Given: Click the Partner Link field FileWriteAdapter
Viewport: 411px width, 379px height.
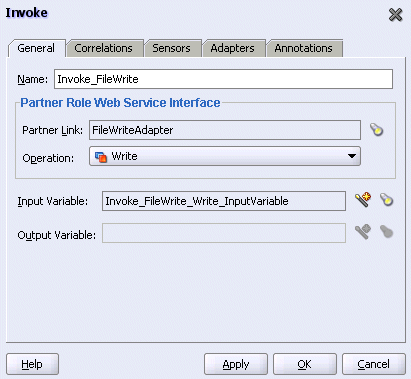Looking at the screenshot, I should 225,130.
